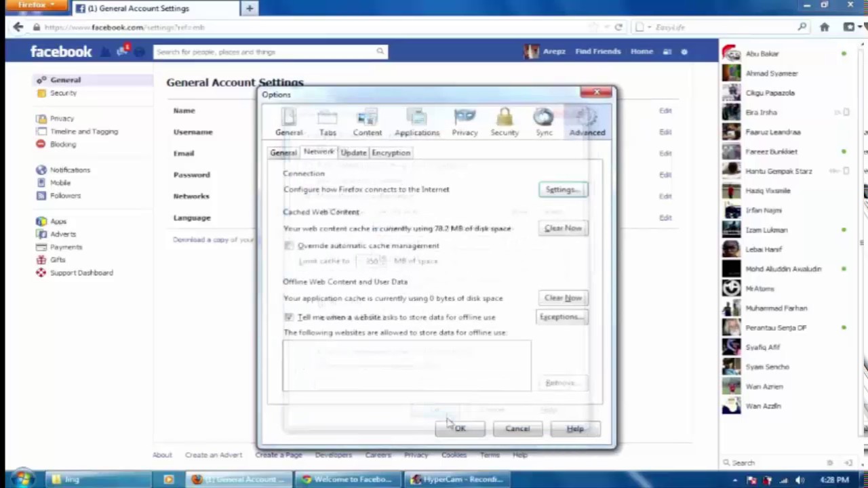Click the Blocking icon in Facebook sidebar

point(41,144)
